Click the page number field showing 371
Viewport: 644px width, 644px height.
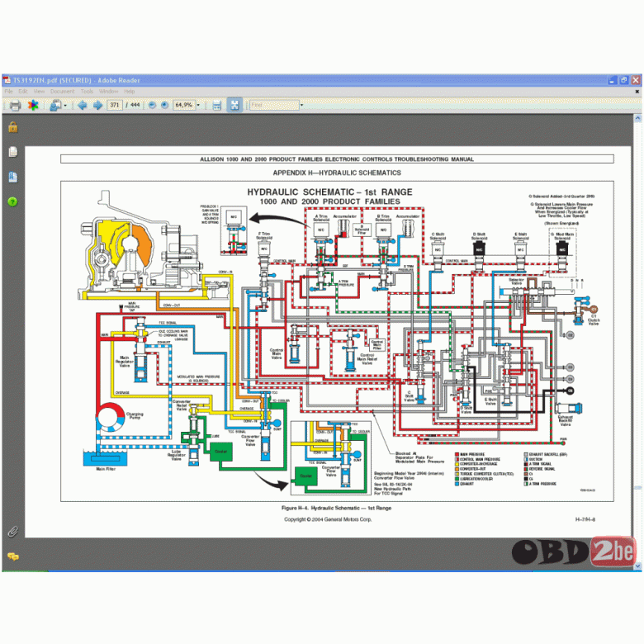click(115, 105)
